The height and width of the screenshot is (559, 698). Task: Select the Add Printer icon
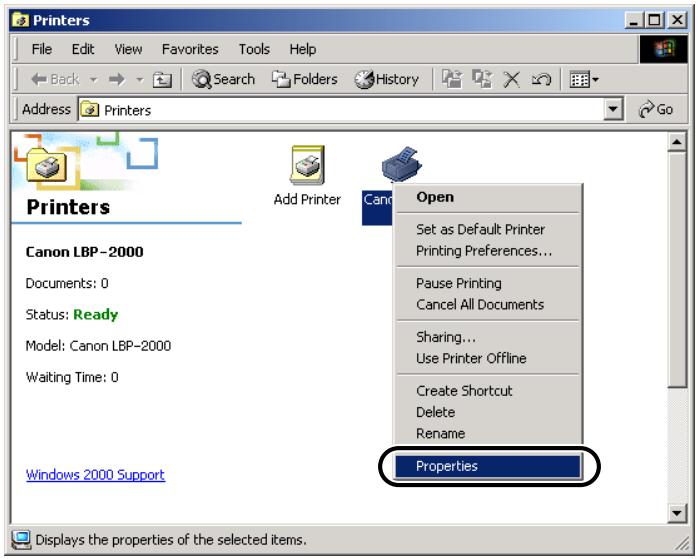[307, 165]
